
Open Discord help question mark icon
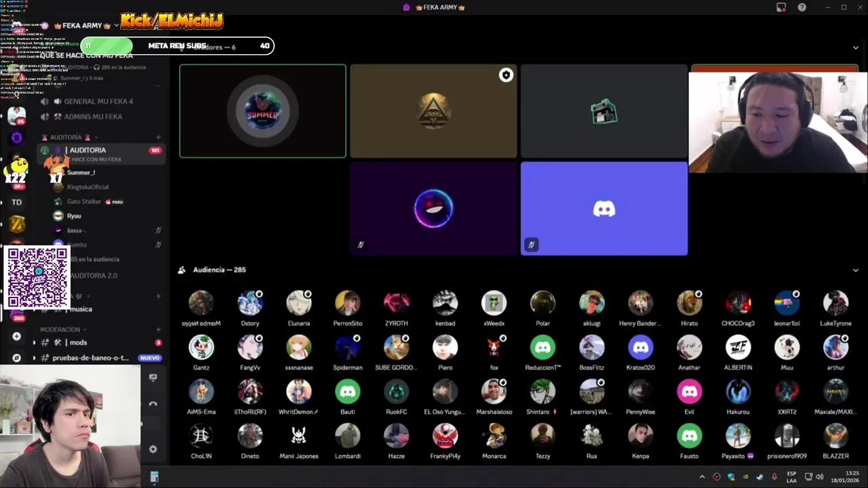coord(802,7)
